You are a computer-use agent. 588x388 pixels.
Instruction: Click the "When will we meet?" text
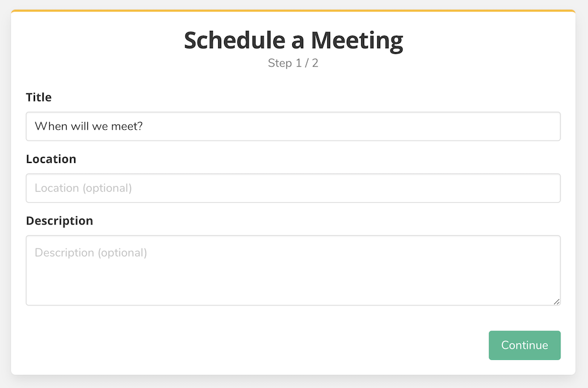coord(88,126)
